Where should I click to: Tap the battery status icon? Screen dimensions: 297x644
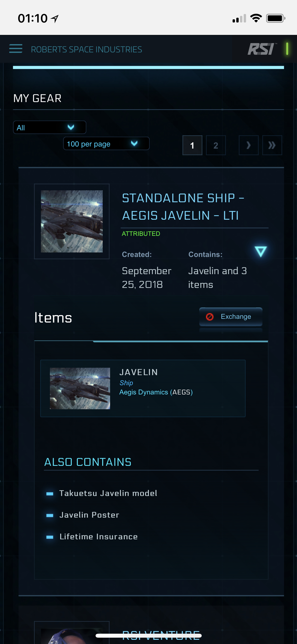(x=275, y=18)
